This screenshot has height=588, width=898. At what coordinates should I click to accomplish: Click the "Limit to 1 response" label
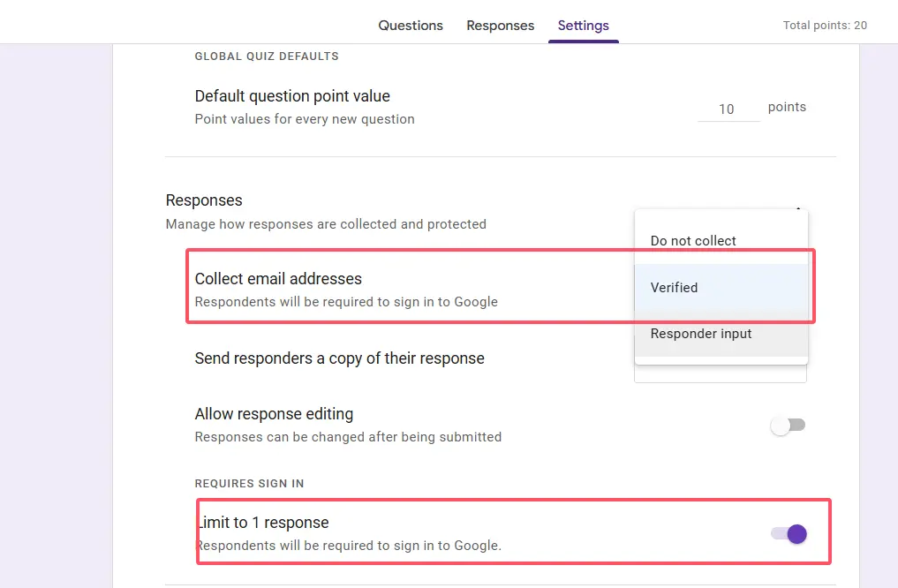(x=263, y=523)
